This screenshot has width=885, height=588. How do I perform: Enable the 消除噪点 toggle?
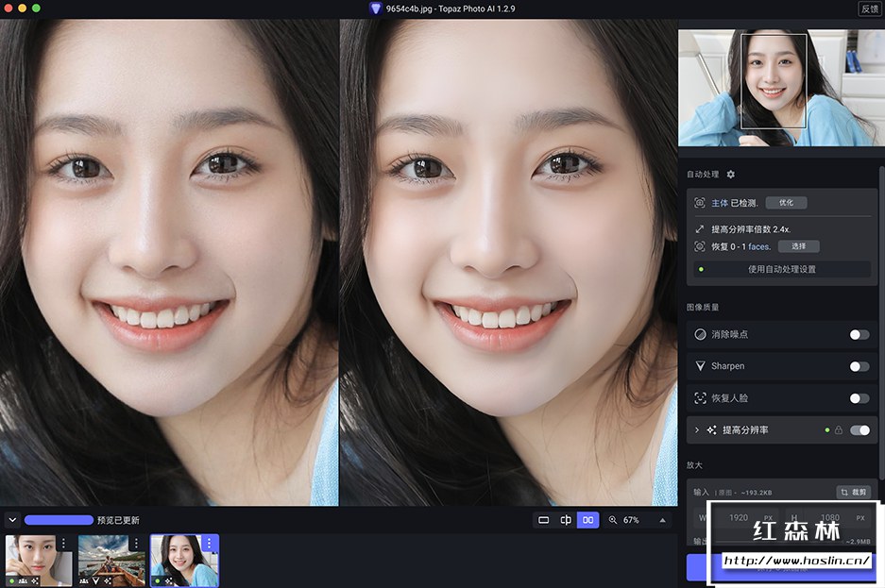click(859, 335)
